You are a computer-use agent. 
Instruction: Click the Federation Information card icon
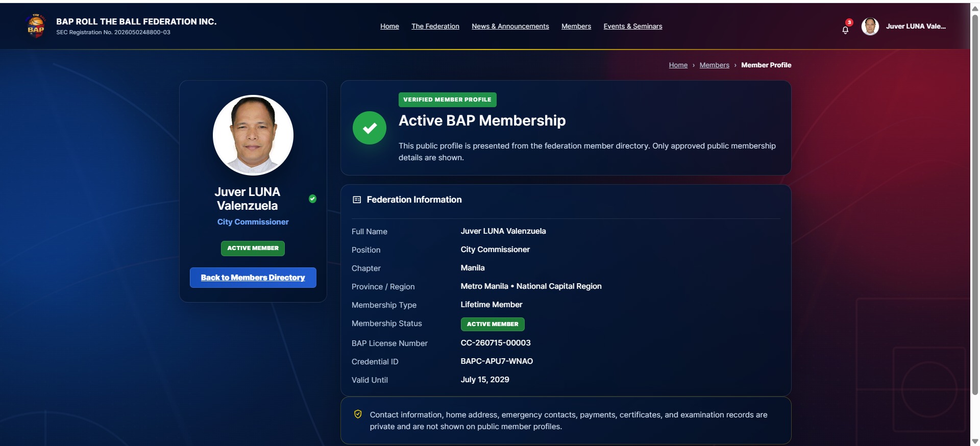pos(357,200)
